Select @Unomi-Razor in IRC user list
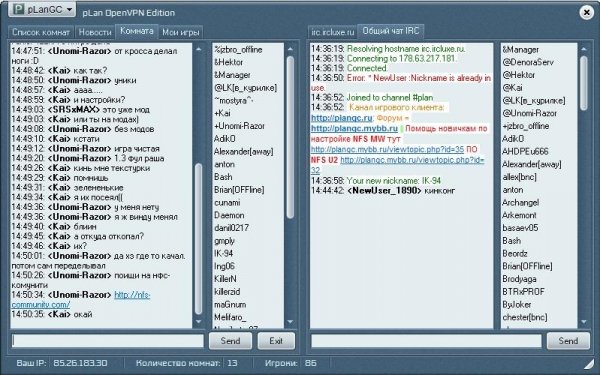 pyautogui.click(x=530, y=113)
